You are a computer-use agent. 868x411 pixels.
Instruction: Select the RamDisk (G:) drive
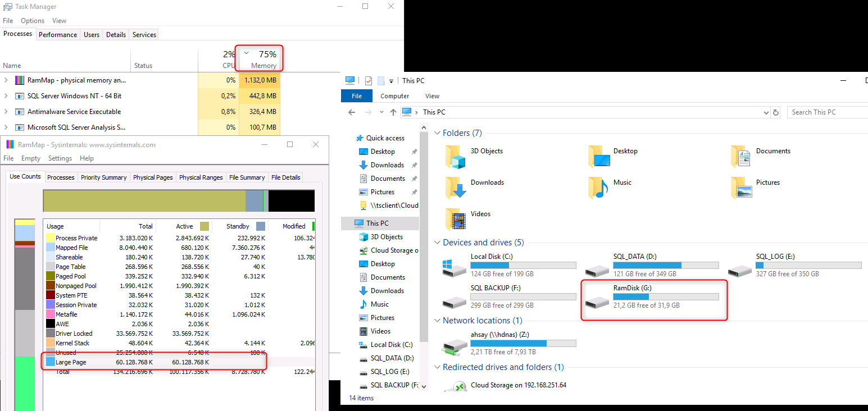(652, 296)
